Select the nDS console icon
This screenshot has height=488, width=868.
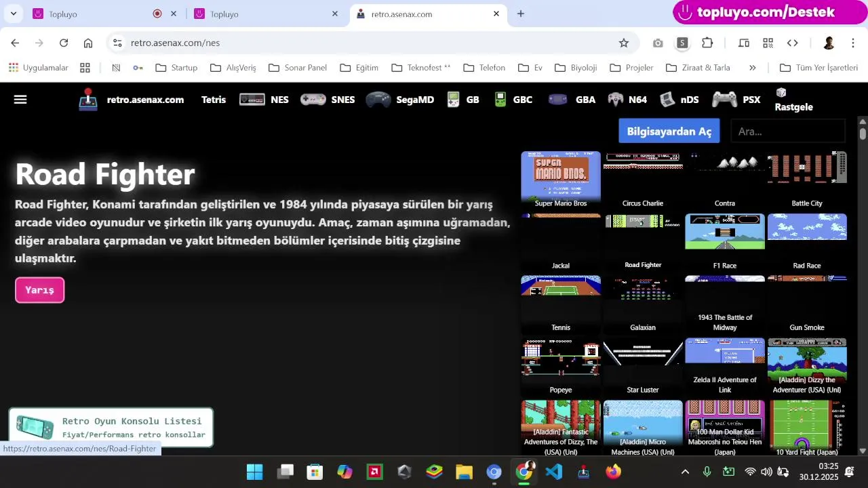click(x=668, y=100)
